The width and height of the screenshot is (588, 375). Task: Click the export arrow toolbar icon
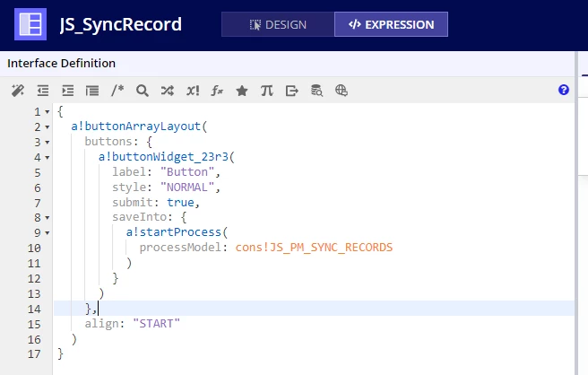click(291, 91)
